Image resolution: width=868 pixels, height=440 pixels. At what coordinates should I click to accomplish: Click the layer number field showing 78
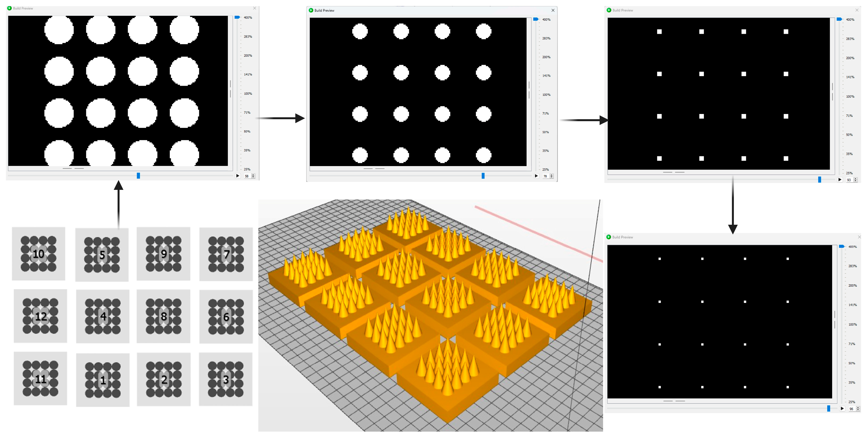click(x=545, y=176)
